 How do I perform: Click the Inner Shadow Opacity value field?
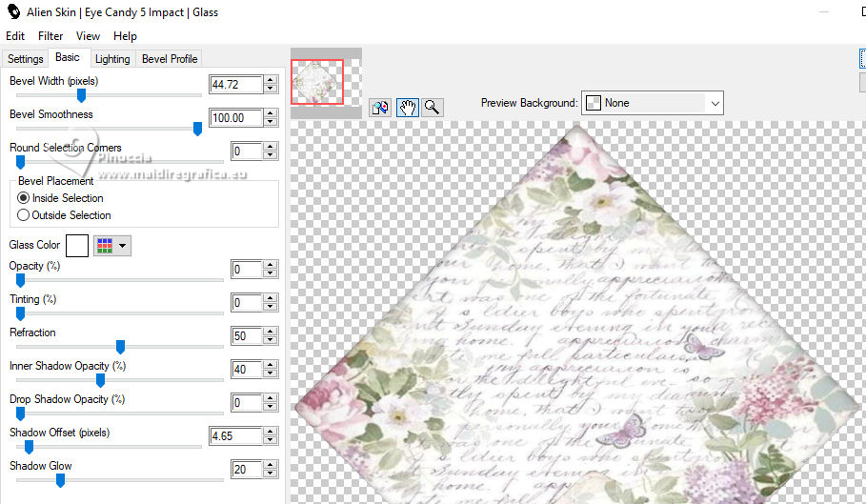coord(247,370)
